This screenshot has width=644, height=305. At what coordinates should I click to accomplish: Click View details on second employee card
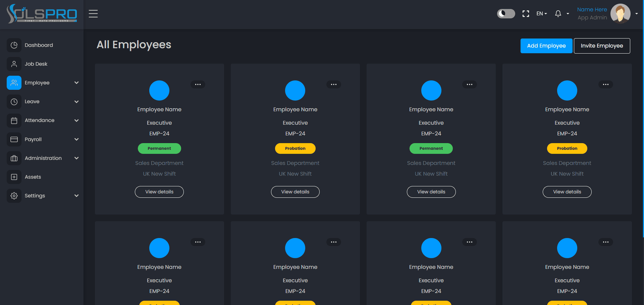coord(295,192)
